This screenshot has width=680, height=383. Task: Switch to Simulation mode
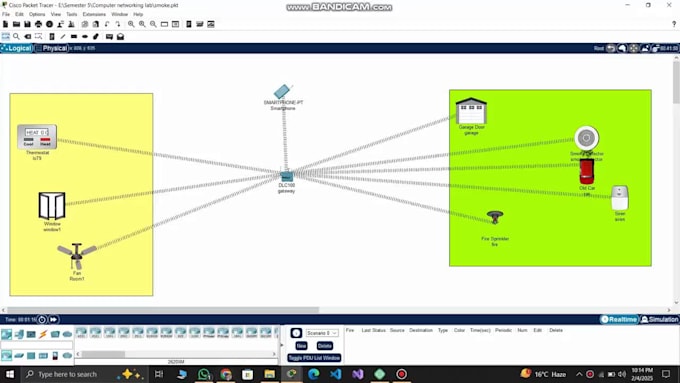[x=659, y=319]
